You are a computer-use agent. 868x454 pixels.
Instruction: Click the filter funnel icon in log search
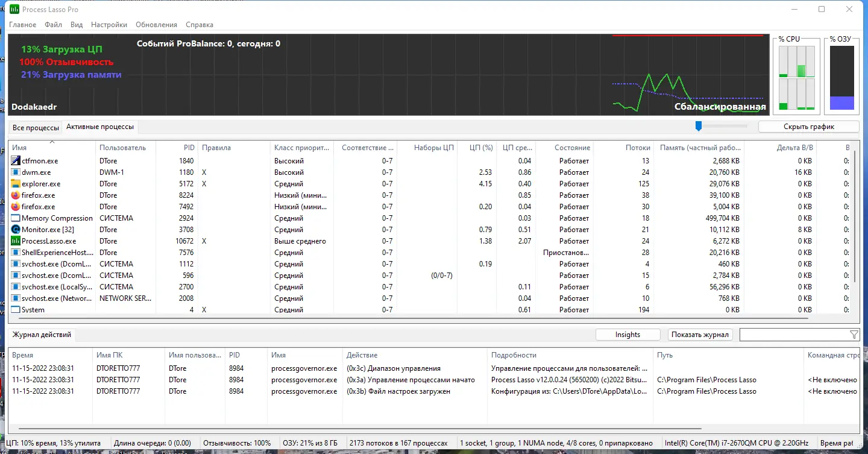pyautogui.click(x=854, y=335)
